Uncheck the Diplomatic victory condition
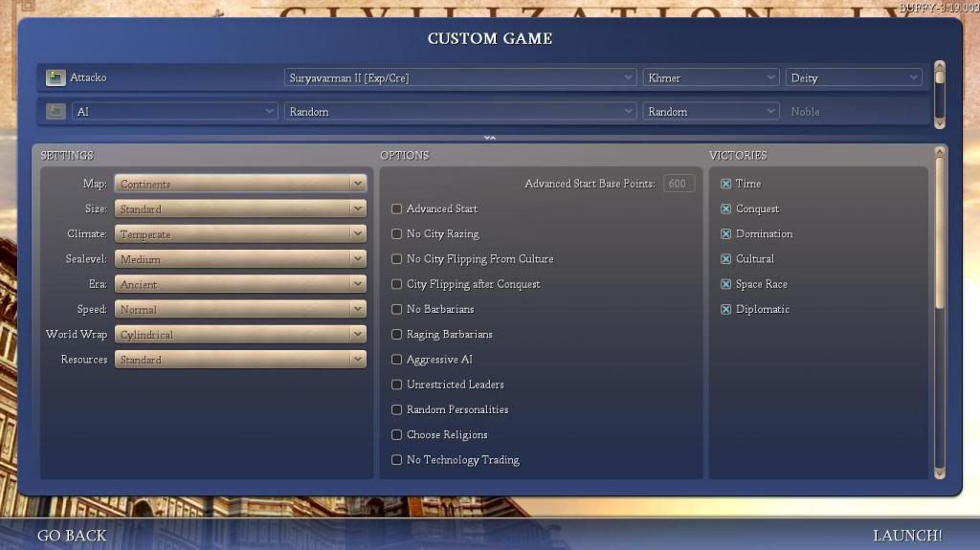 point(725,309)
